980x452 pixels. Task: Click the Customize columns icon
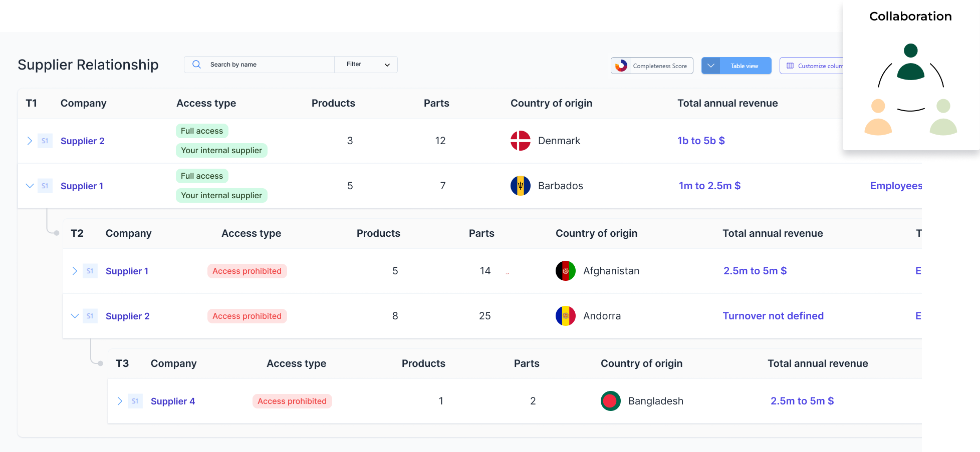point(790,66)
